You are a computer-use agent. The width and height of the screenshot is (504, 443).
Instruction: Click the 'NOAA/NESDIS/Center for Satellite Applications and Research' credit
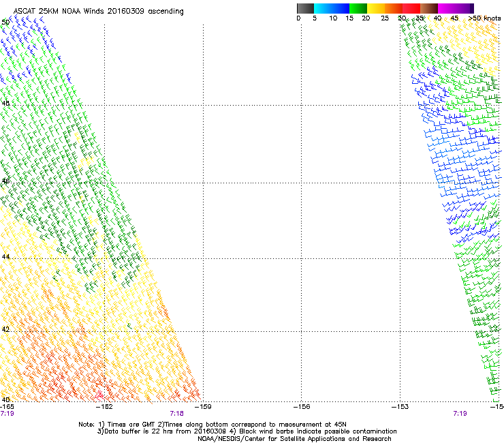coord(294,439)
